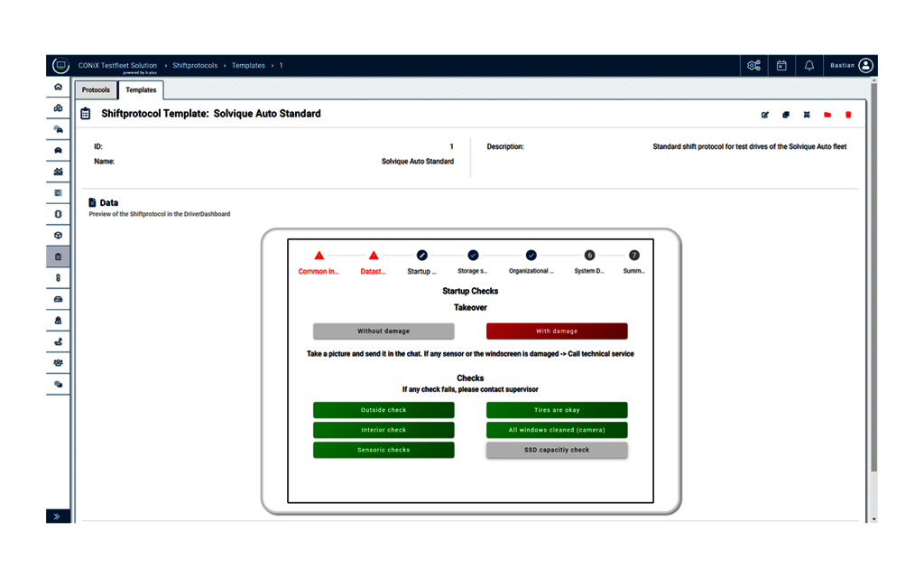Toggle the 'With damage' option
The image size is (924, 578).
click(557, 331)
